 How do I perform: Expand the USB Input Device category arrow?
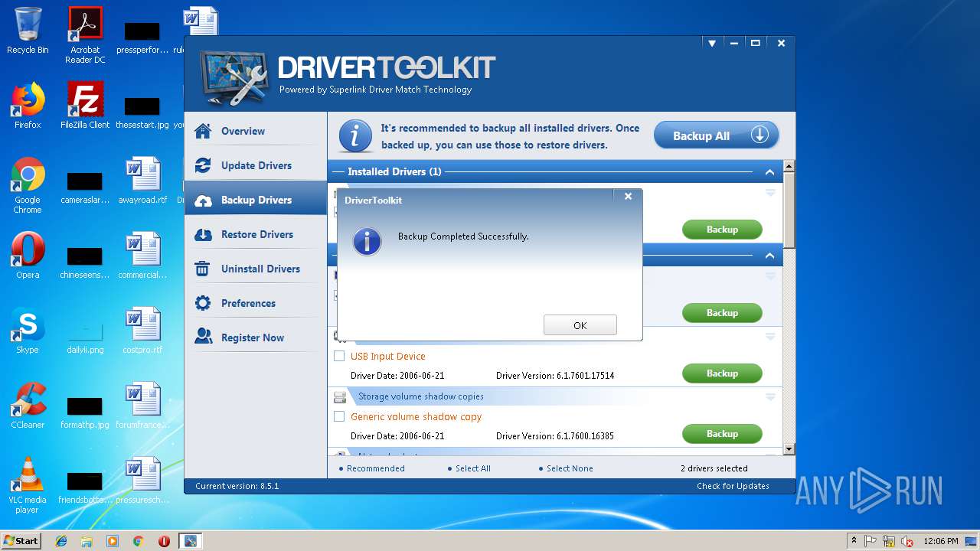tap(770, 337)
